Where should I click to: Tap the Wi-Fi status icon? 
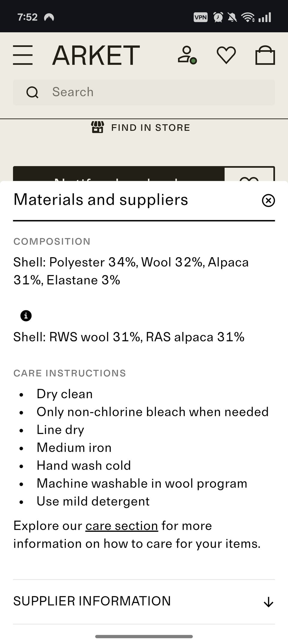[247, 17]
